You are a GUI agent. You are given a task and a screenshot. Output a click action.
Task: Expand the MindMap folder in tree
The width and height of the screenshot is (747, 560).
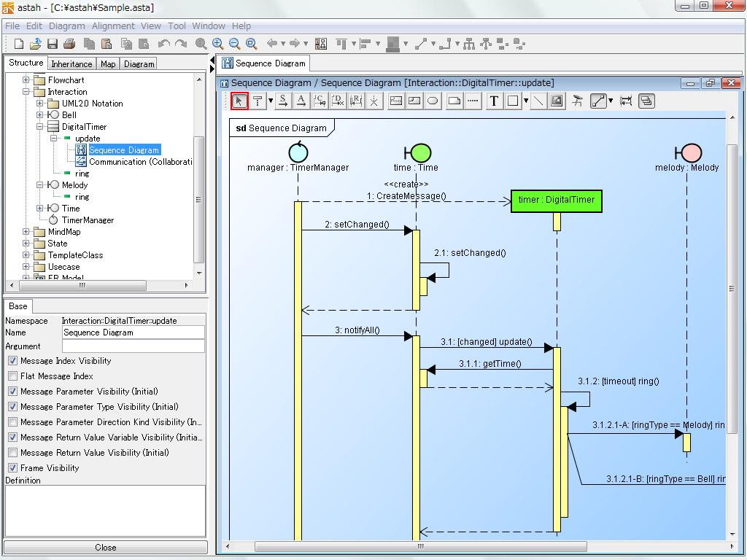(x=27, y=232)
